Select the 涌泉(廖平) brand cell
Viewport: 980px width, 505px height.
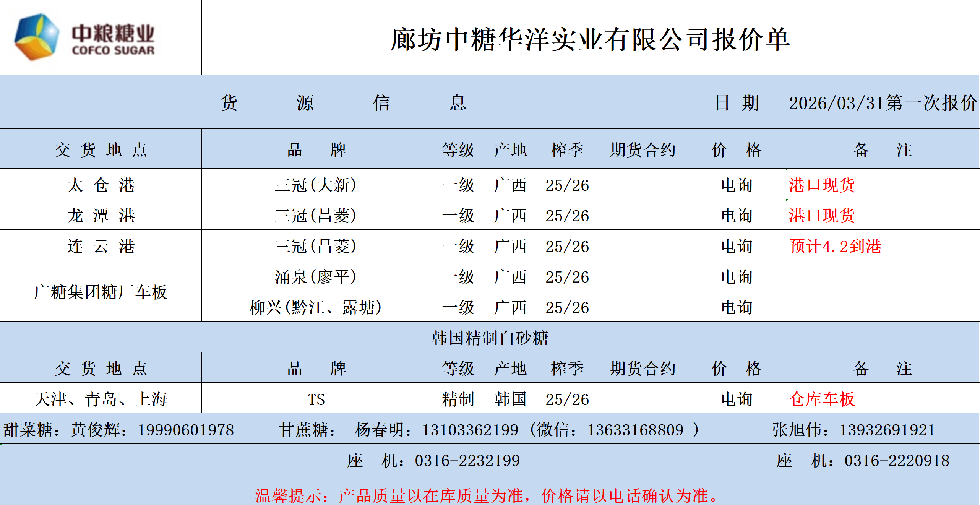[x=316, y=276]
